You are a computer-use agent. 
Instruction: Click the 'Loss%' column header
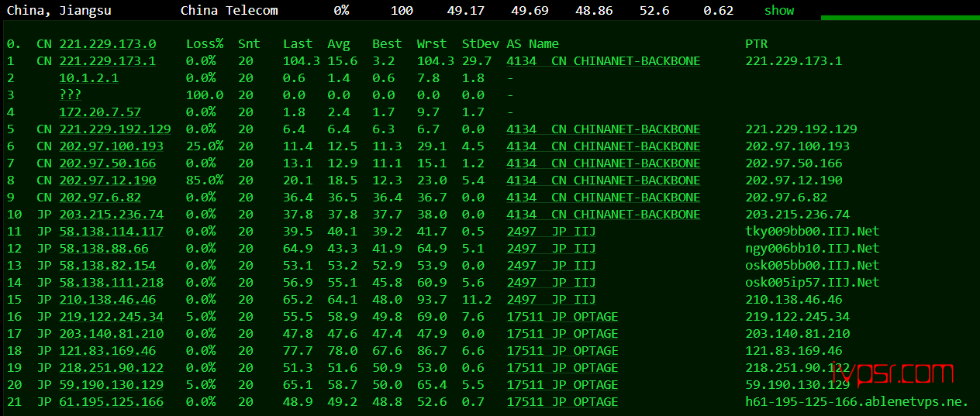pyautogui.click(x=205, y=43)
